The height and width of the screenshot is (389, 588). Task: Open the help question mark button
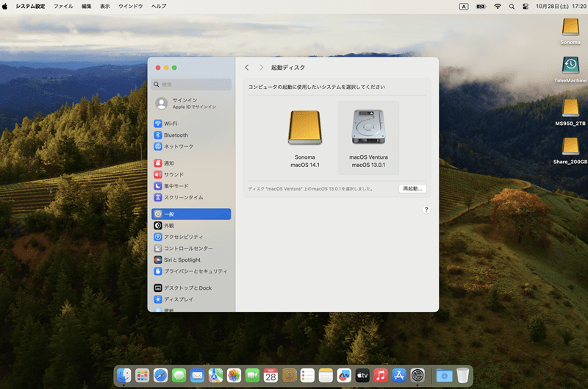click(426, 210)
